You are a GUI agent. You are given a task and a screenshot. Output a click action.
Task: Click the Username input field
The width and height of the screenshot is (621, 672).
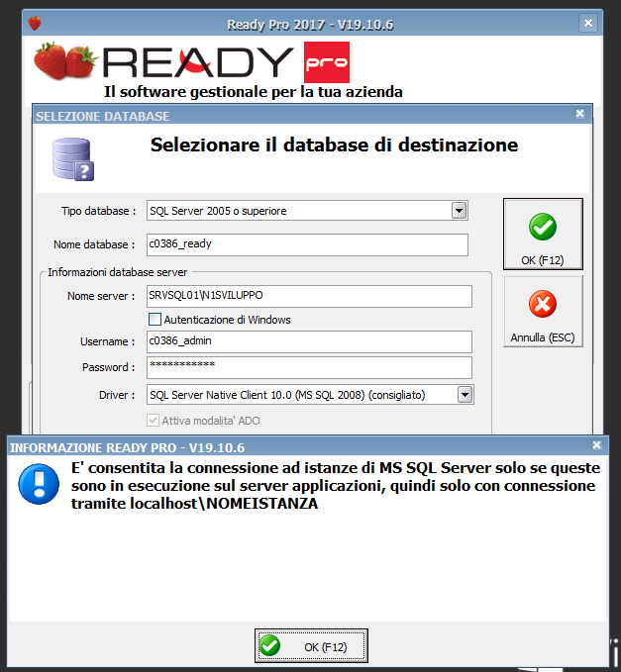(309, 341)
